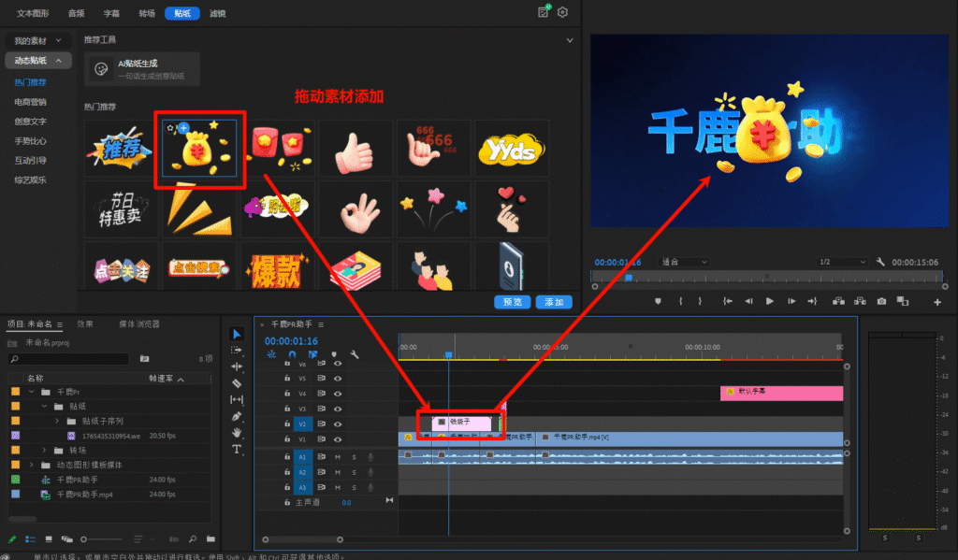Click the 预览 preview button
The image size is (958, 560).
[511, 303]
